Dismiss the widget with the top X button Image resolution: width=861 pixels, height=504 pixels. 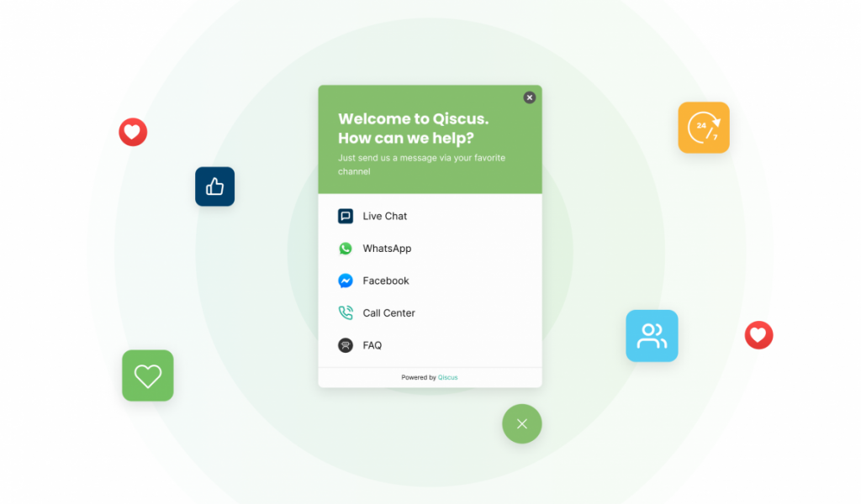pyautogui.click(x=529, y=97)
